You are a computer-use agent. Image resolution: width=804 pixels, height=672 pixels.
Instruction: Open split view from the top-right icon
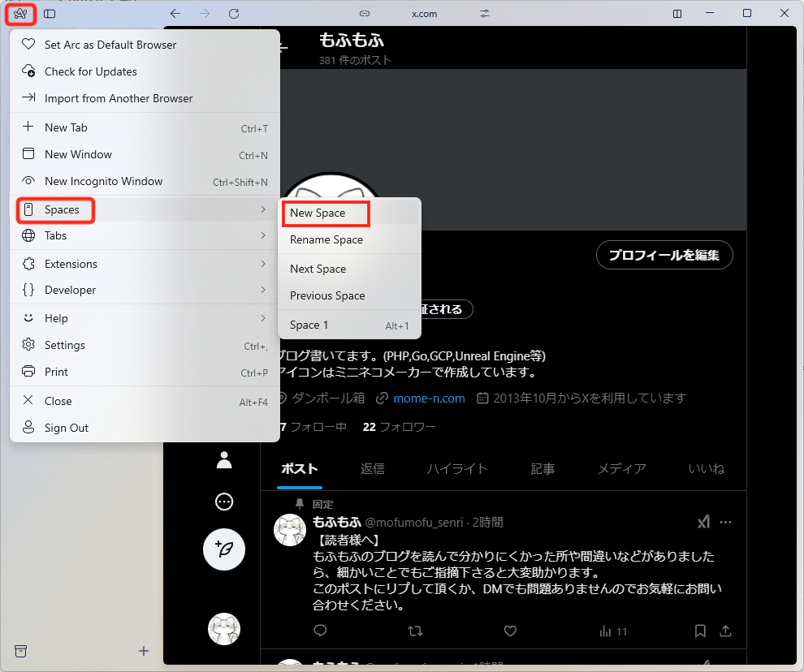coord(676,14)
